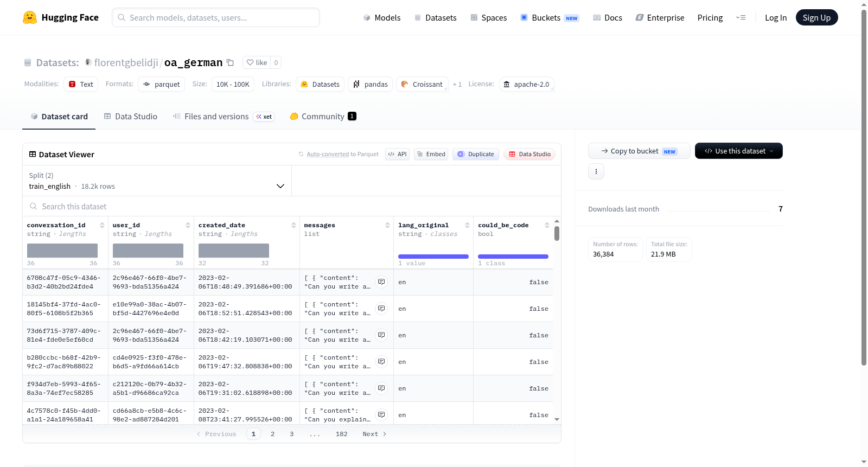Click the Sign Up button
Screen dimensions: 868x467
pyautogui.click(x=816, y=17)
